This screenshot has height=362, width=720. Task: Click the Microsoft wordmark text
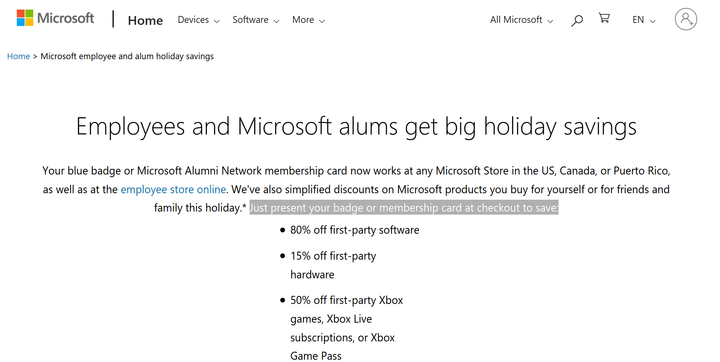pos(65,18)
